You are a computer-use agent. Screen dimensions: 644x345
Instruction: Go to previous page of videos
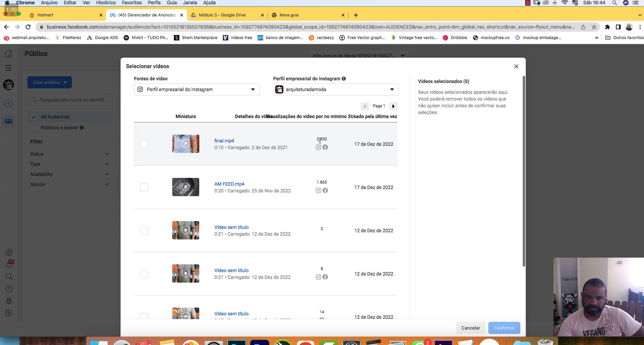[x=365, y=106]
